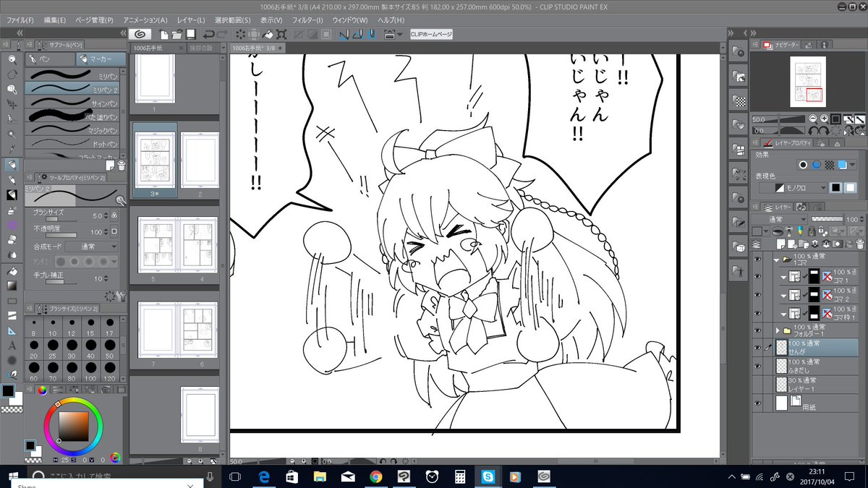Hide the コマ 2 layer
This screenshot has height=488, width=868.
757,295
